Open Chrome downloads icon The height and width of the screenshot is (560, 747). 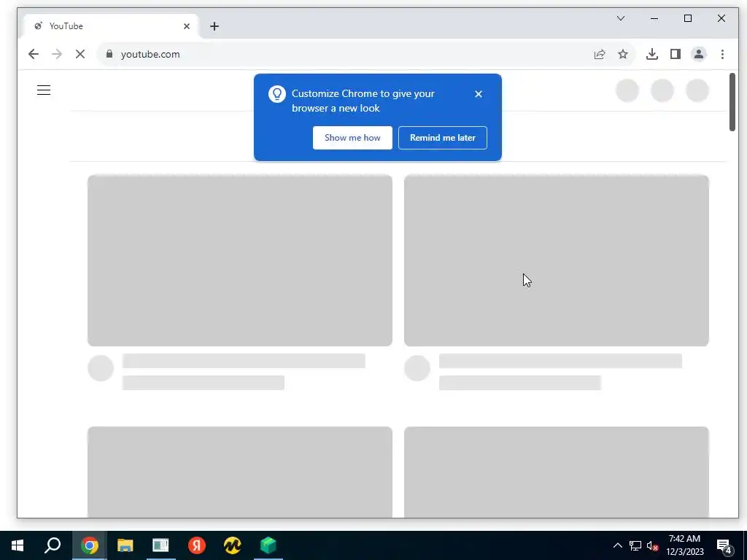pos(652,54)
